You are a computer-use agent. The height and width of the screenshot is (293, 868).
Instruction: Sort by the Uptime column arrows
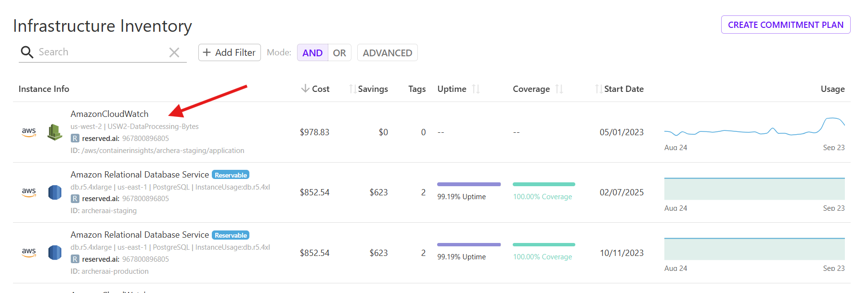click(x=476, y=89)
